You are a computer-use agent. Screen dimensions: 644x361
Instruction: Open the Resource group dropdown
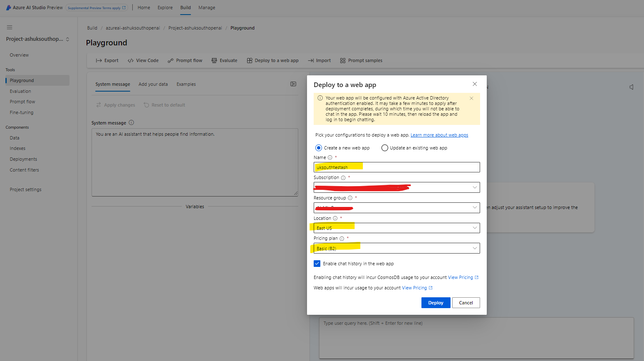tap(396, 207)
